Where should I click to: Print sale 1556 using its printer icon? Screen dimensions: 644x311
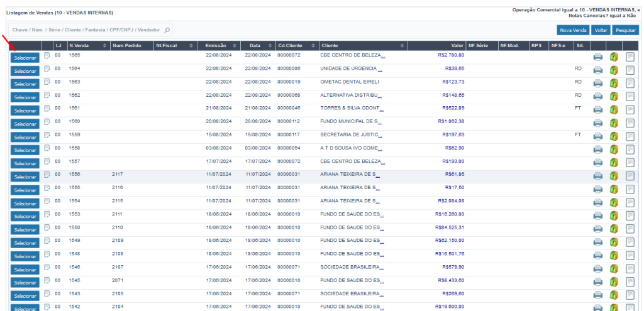coord(597,176)
